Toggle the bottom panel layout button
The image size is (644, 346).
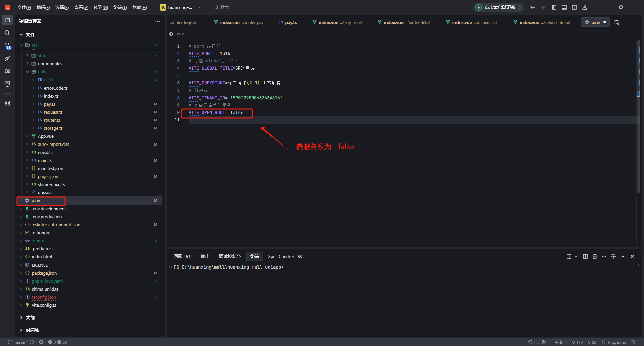click(x=564, y=7)
